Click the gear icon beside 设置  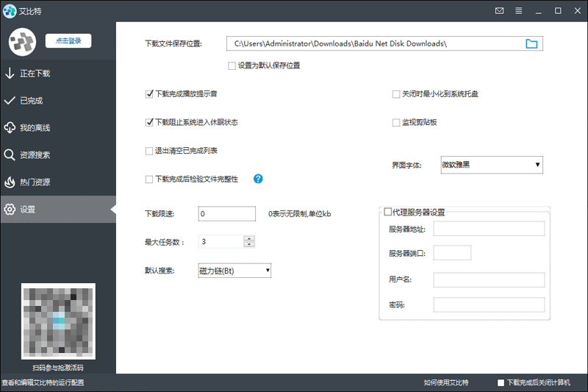(x=10, y=210)
